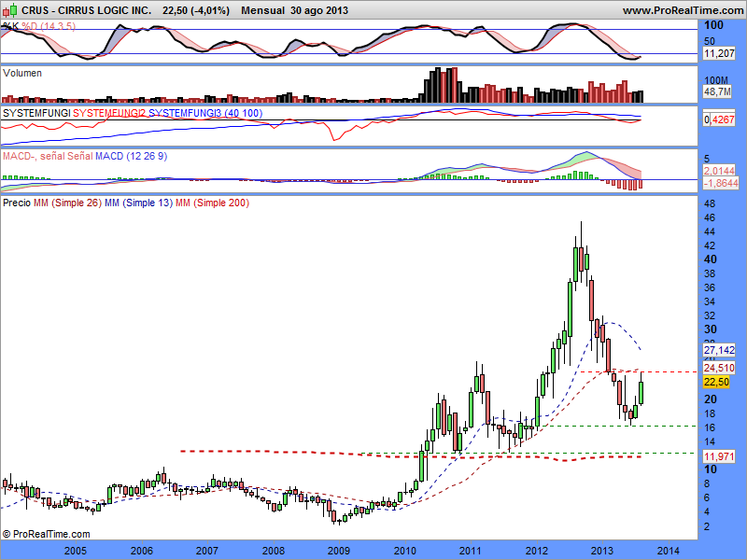The image size is (747, 560).
Task: Click the 'CRUS - CIRRUS LOGIC INC.' ticker title
Action: tap(86, 10)
